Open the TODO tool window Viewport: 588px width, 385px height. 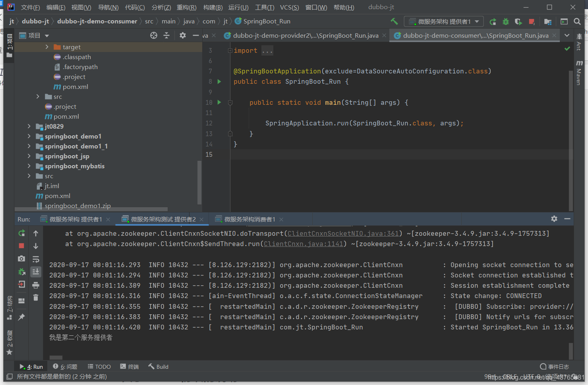pyautogui.click(x=99, y=367)
